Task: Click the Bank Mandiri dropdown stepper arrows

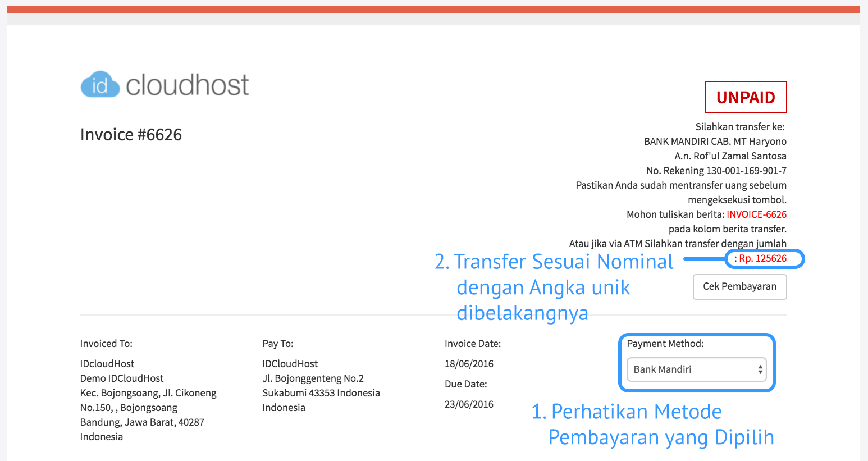Action: [x=760, y=369]
